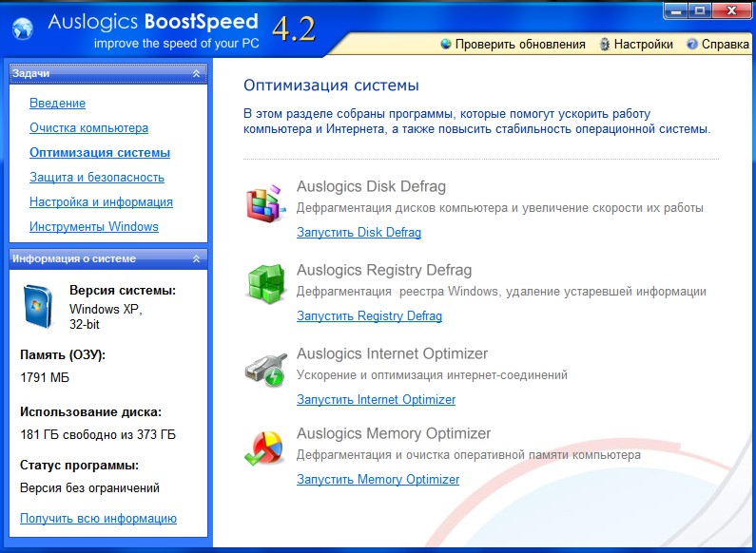Viewport: 756px width, 553px height.
Task: Click the 181 ГБ свободно из 373 ГБ text
Action: click(x=98, y=434)
